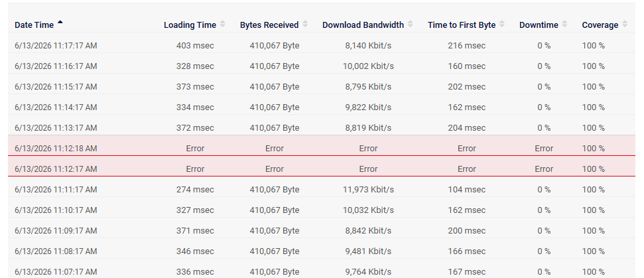Click sort icon next to Download Bandwidth

coord(411,25)
